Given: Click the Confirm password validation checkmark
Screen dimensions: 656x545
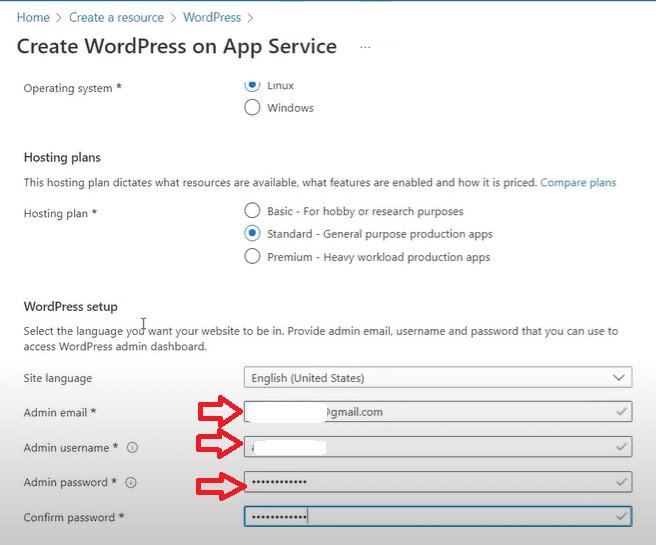Looking at the screenshot, I should tap(621, 517).
